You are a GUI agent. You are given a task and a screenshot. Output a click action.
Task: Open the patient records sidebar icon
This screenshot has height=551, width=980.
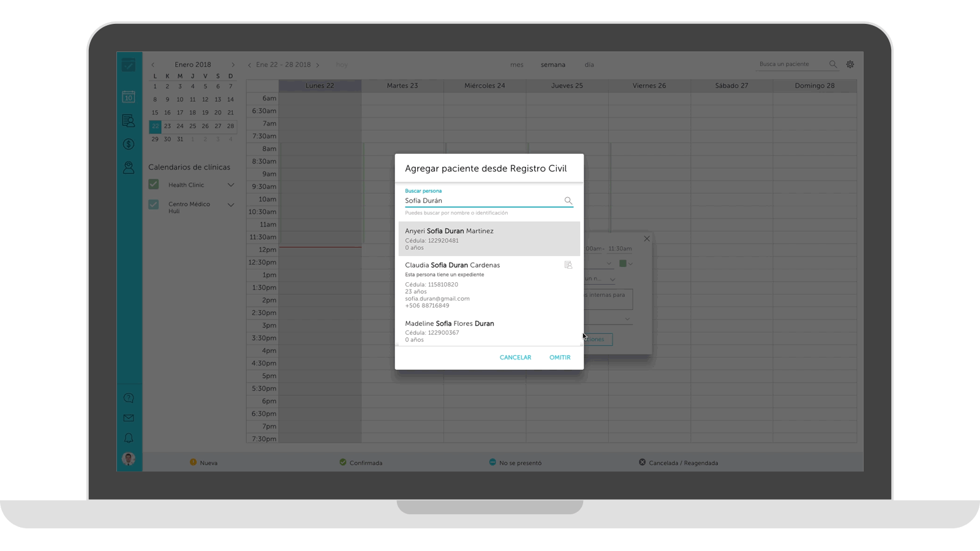click(x=129, y=121)
